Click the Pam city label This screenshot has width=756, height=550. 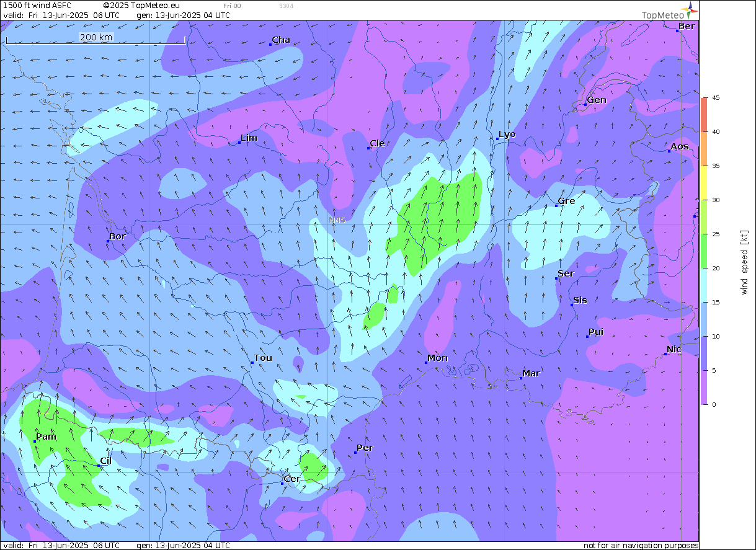pyautogui.click(x=46, y=437)
